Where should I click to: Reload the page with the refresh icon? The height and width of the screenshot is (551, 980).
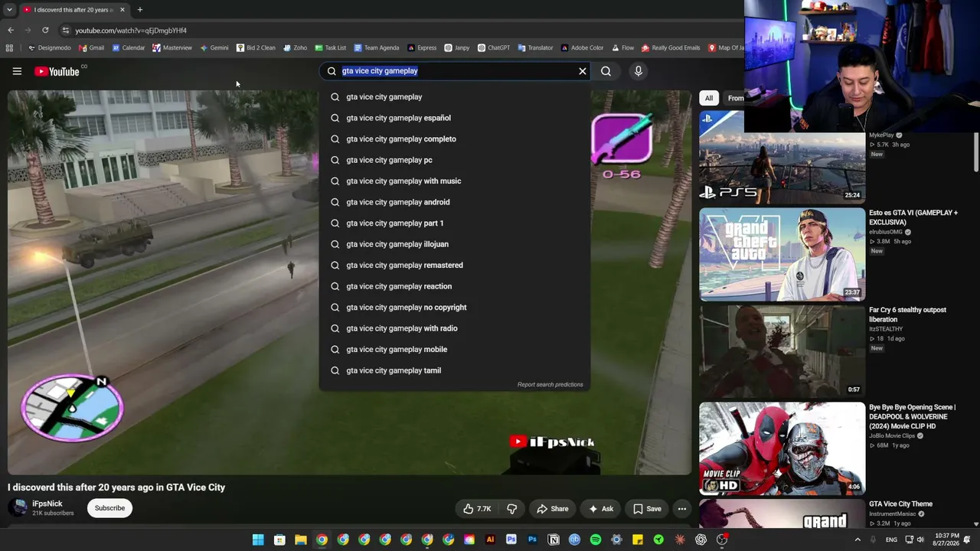pyautogui.click(x=45, y=31)
